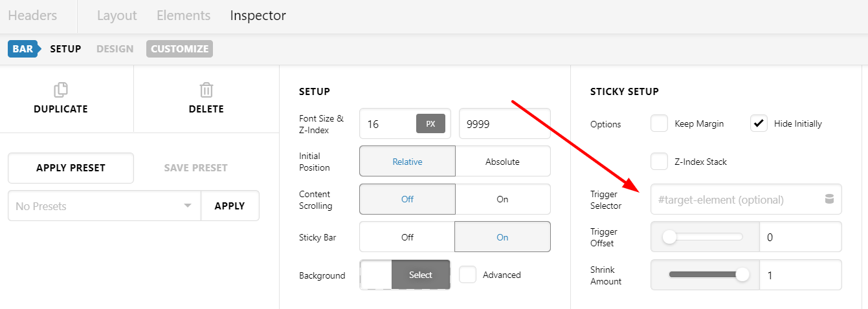868x309 pixels.
Task: Check the Z-Index Stack option
Action: click(659, 162)
